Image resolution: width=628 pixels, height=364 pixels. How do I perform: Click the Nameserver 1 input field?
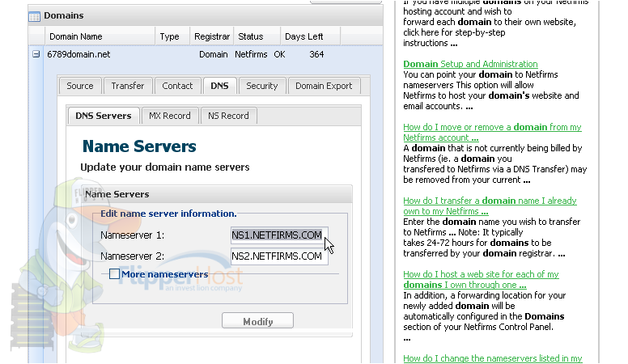pyautogui.click(x=279, y=235)
